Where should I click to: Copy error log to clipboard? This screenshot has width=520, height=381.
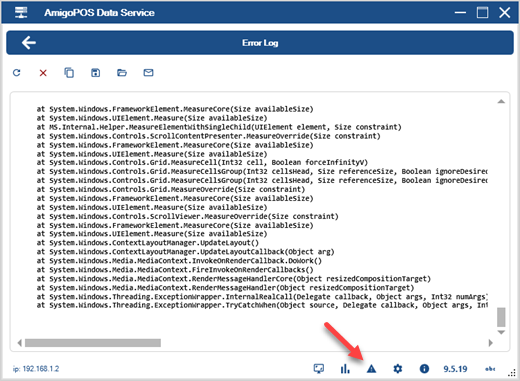pyautogui.click(x=69, y=73)
